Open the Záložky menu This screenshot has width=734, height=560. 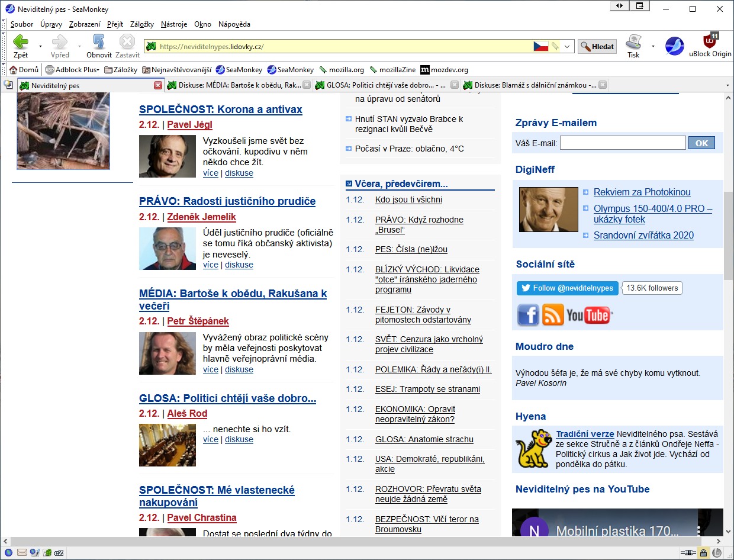pyautogui.click(x=142, y=24)
